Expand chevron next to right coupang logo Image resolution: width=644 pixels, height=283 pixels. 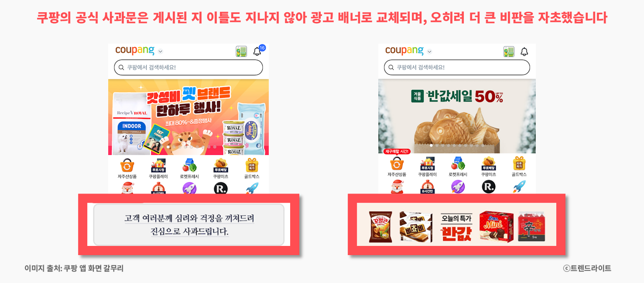coord(429,51)
